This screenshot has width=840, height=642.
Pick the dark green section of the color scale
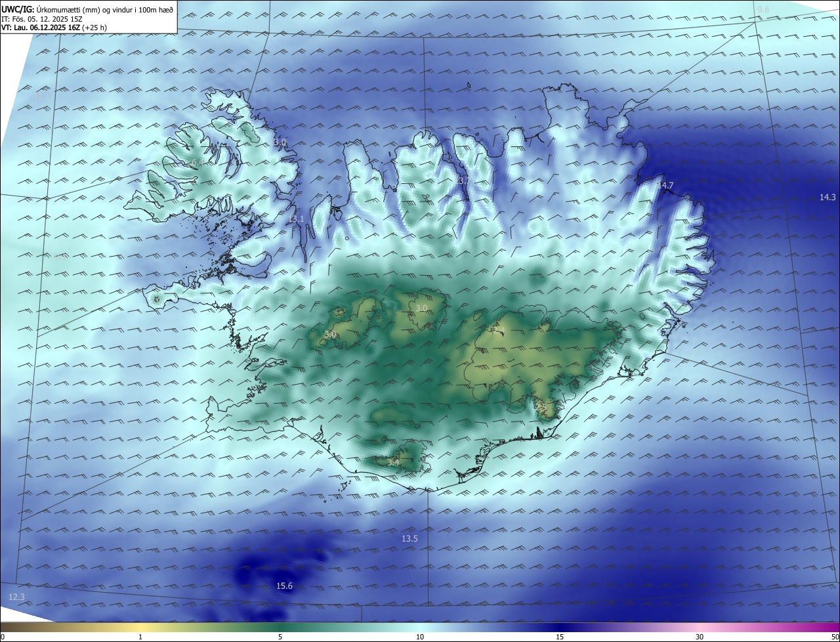pos(280,627)
